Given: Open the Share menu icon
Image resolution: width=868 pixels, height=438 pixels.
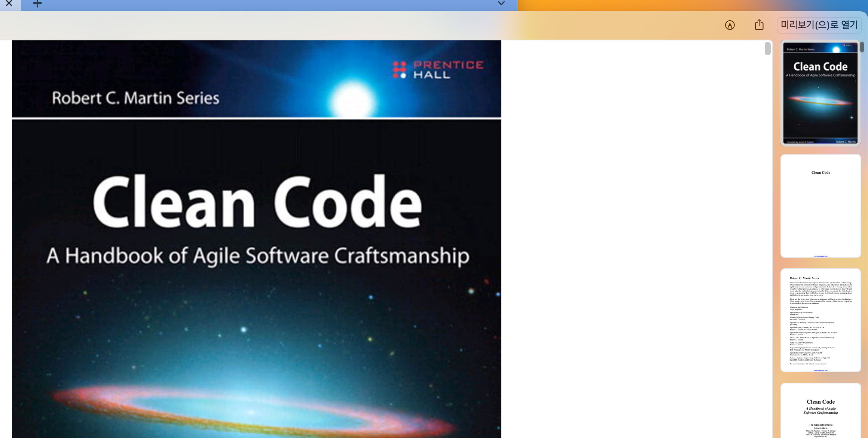Looking at the screenshot, I should [759, 25].
